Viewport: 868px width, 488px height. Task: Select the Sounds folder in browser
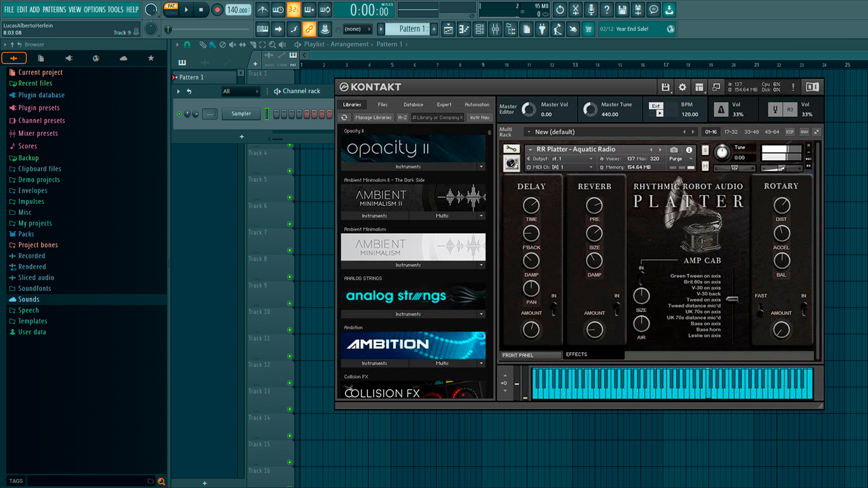29,299
